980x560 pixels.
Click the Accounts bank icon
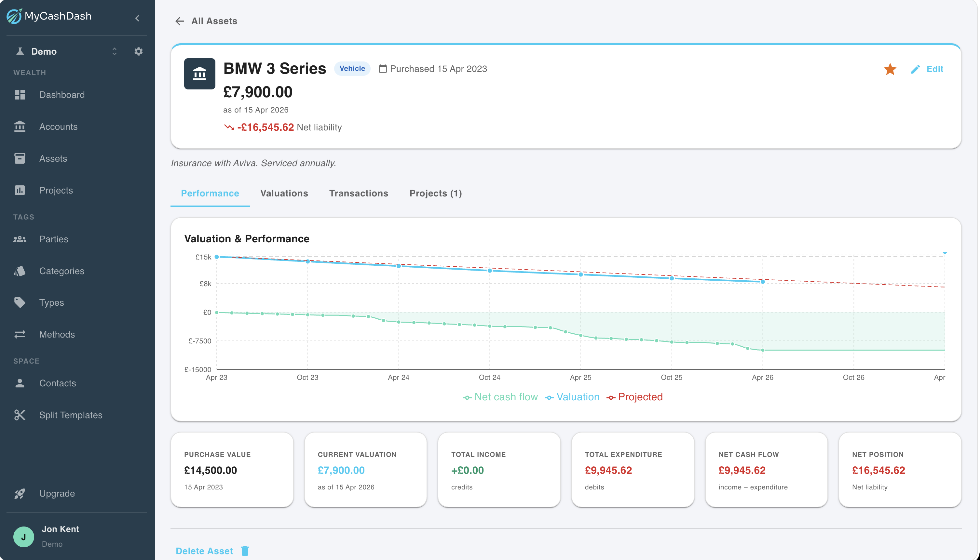(20, 126)
